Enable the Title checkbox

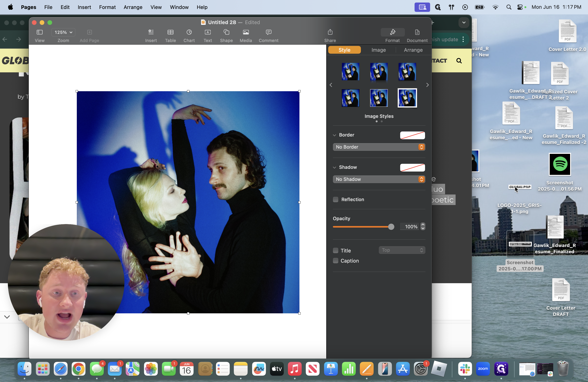click(x=335, y=250)
